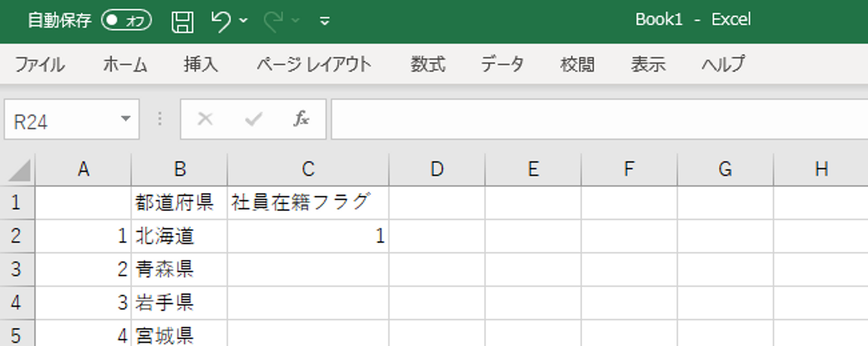This screenshot has width=868, height=346.
Task: Click the formula bar Cancel X icon
Action: pyautogui.click(x=205, y=119)
